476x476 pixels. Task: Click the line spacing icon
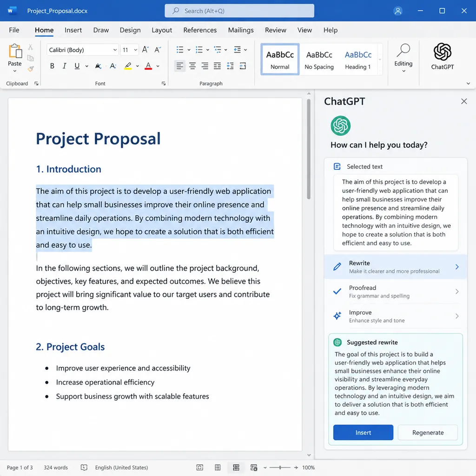[x=230, y=66]
